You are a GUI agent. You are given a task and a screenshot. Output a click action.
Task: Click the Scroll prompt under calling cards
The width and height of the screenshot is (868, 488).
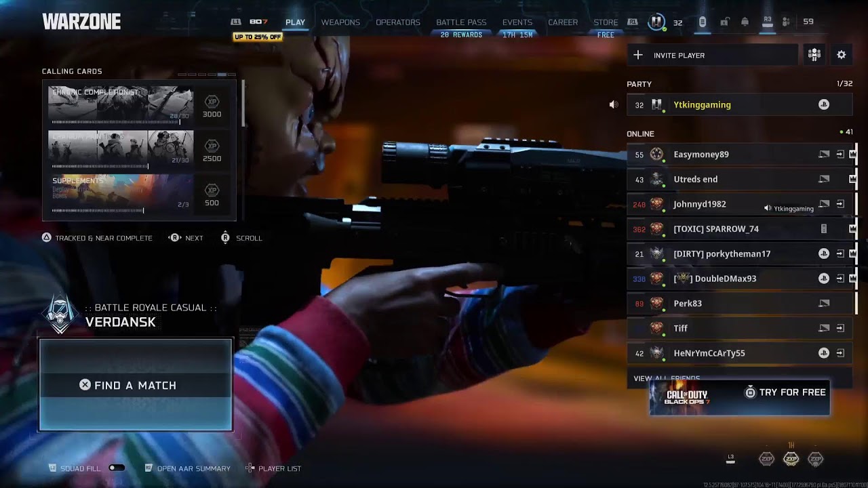(241, 238)
